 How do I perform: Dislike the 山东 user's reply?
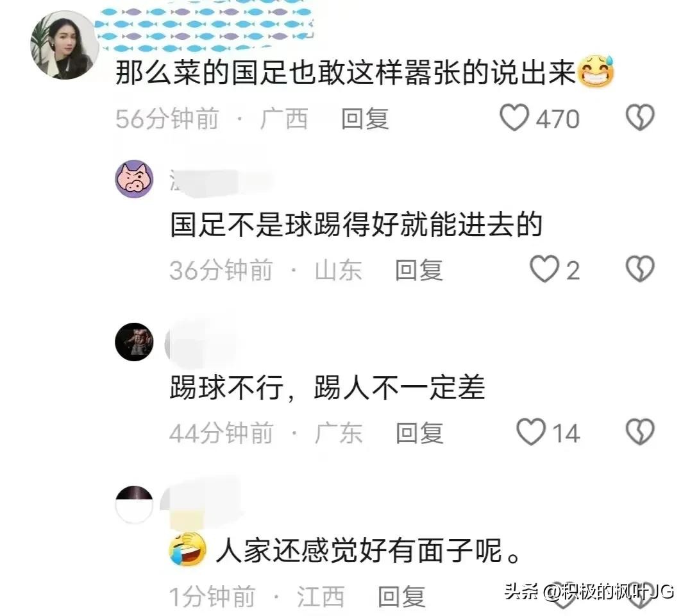640,269
